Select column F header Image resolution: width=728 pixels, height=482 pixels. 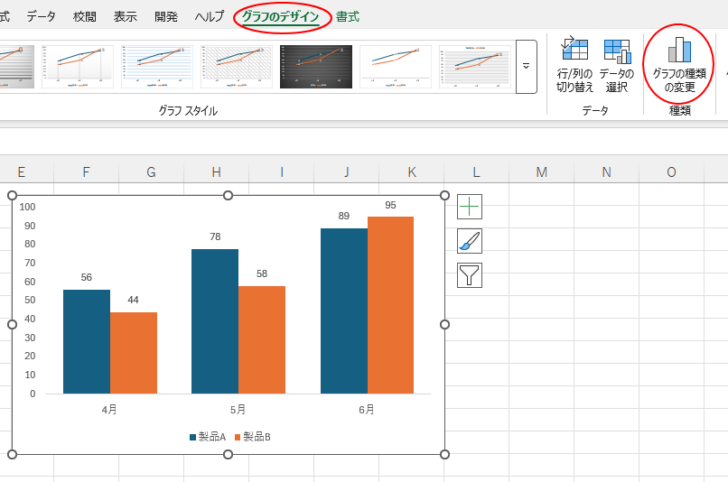pyautogui.click(x=86, y=172)
